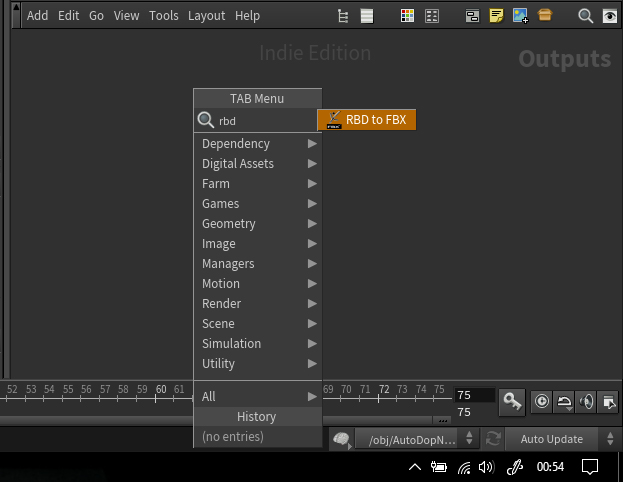Image resolution: width=623 pixels, height=482 pixels.
Task: Open the Simulation category
Action: pyautogui.click(x=258, y=343)
